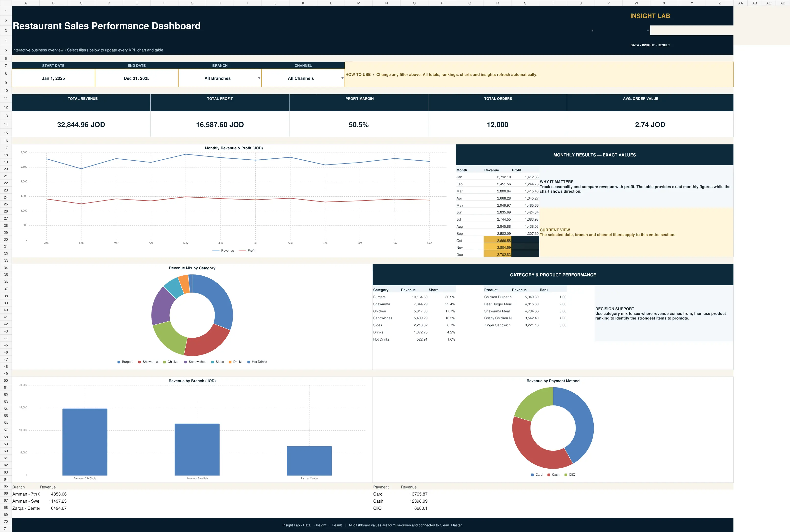Click the MONTHLY RESULTS — EXACT VALUES header
This screenshot has height=532, width=790.
click(x=595, y=155)
